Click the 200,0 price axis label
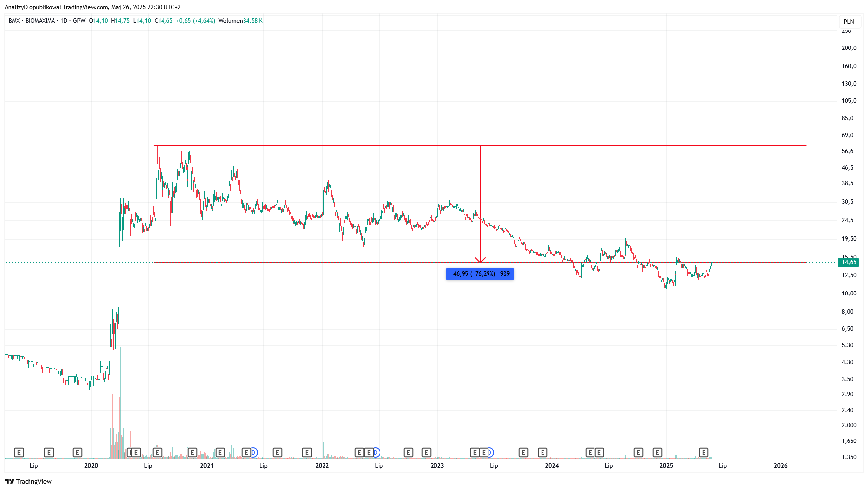The image size is (868, 490). [849, 48]
